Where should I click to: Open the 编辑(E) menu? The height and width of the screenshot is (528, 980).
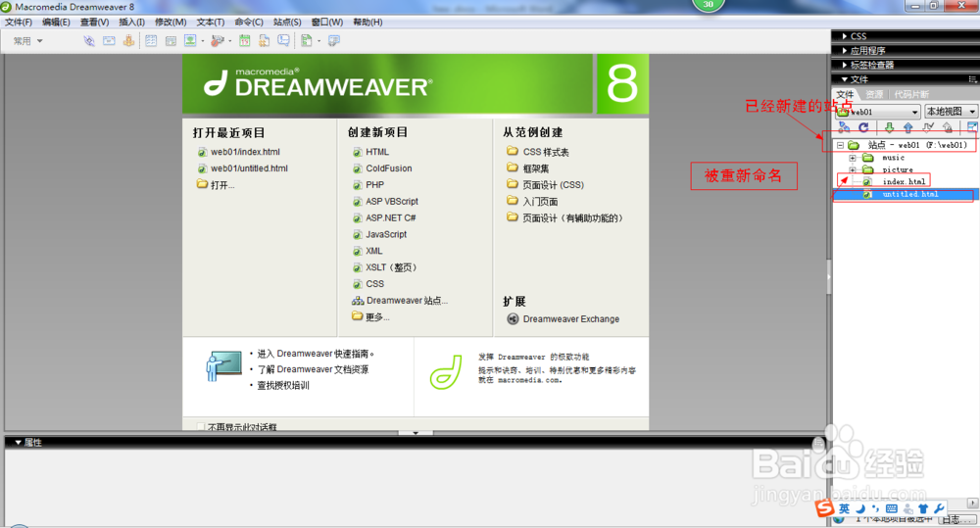point(56,22)
